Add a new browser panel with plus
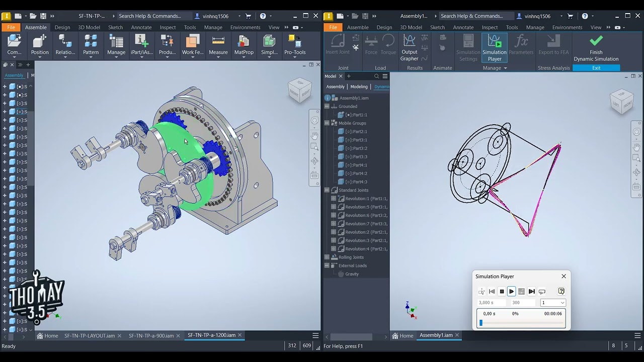Image resolution: width=644 pixels, height=362 pixels. tap(349, 76)
